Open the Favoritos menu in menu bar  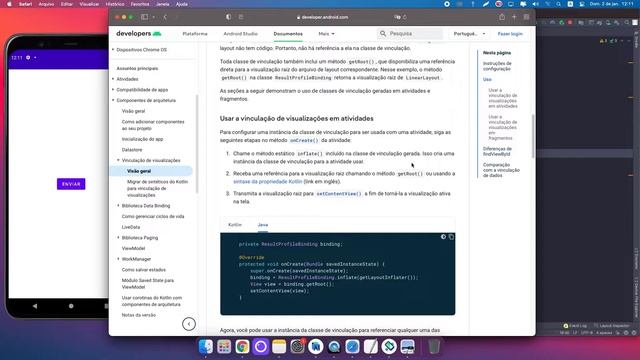click(140, 4)
